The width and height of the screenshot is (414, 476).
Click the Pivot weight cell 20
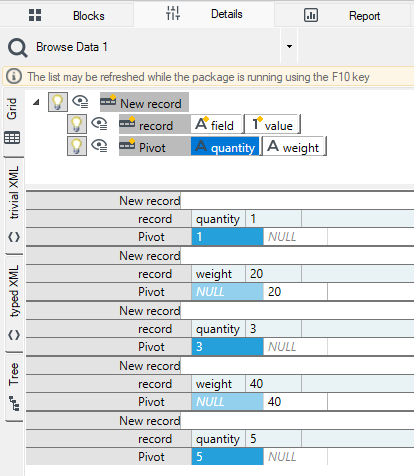point(295,292)
